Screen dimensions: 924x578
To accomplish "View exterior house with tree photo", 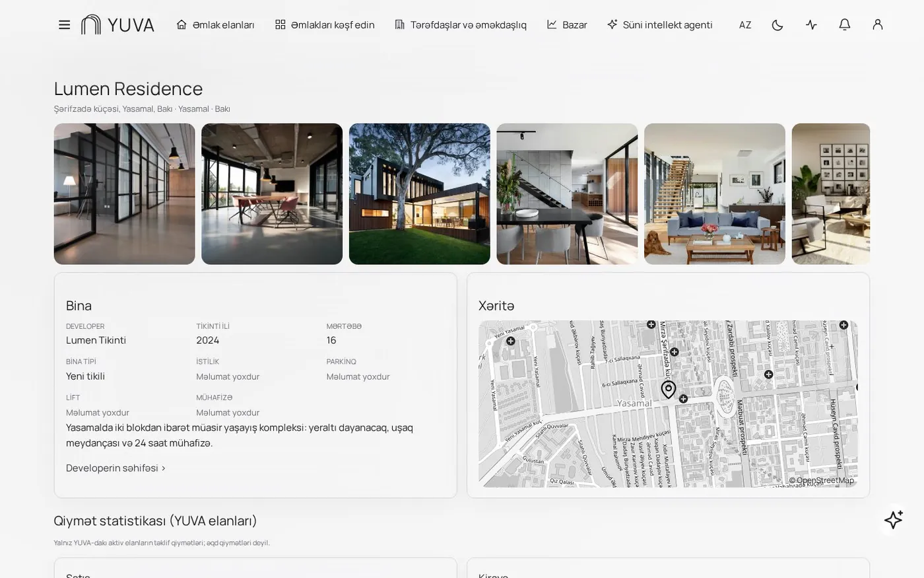I will pos(420,194).
